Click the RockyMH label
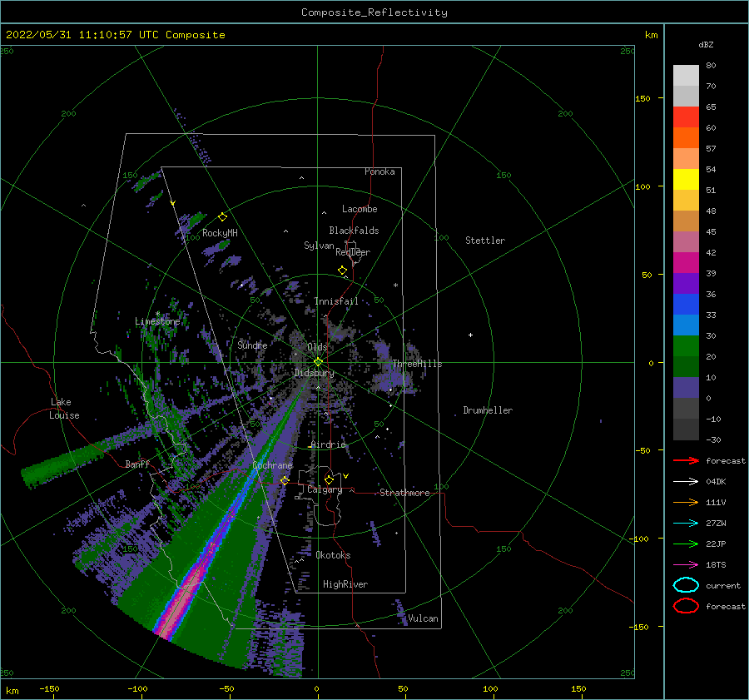Image resolution: width=749 pixels, height=700 pixels. pos(221,233)
